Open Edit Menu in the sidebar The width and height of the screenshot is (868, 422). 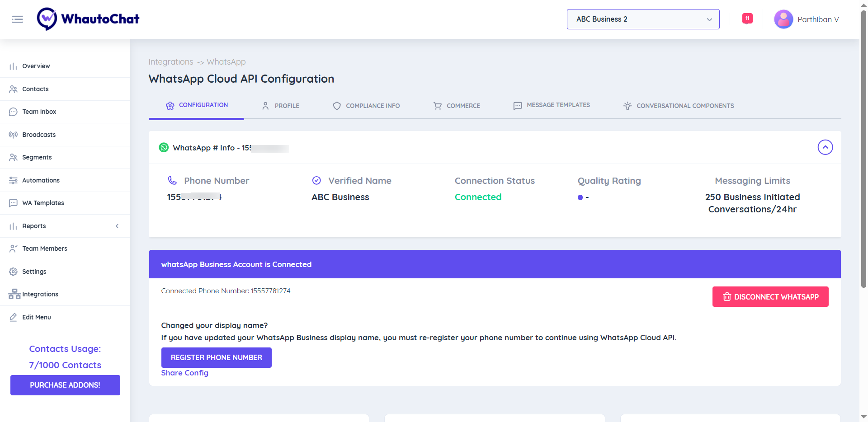tap(65, 317)
